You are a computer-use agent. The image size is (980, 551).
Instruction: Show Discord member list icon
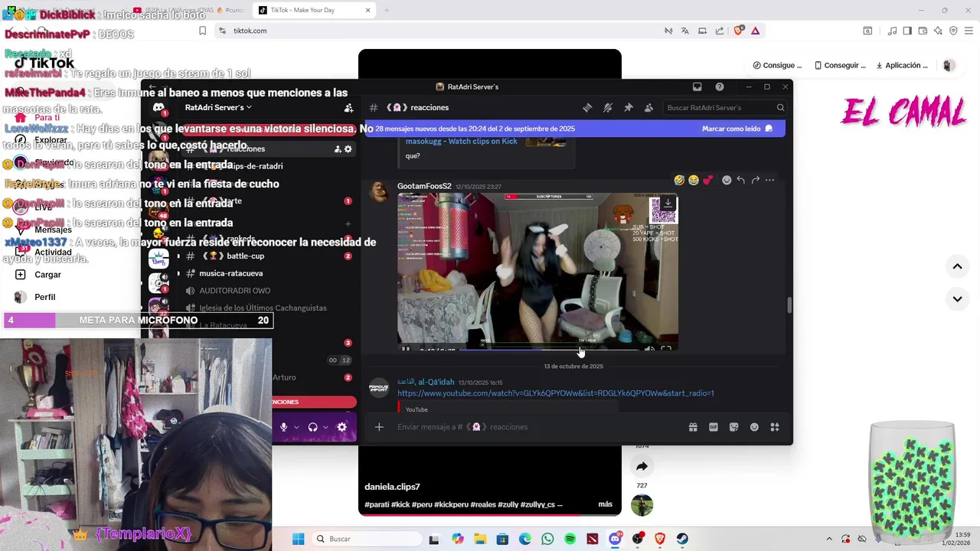tap(648, 108)
